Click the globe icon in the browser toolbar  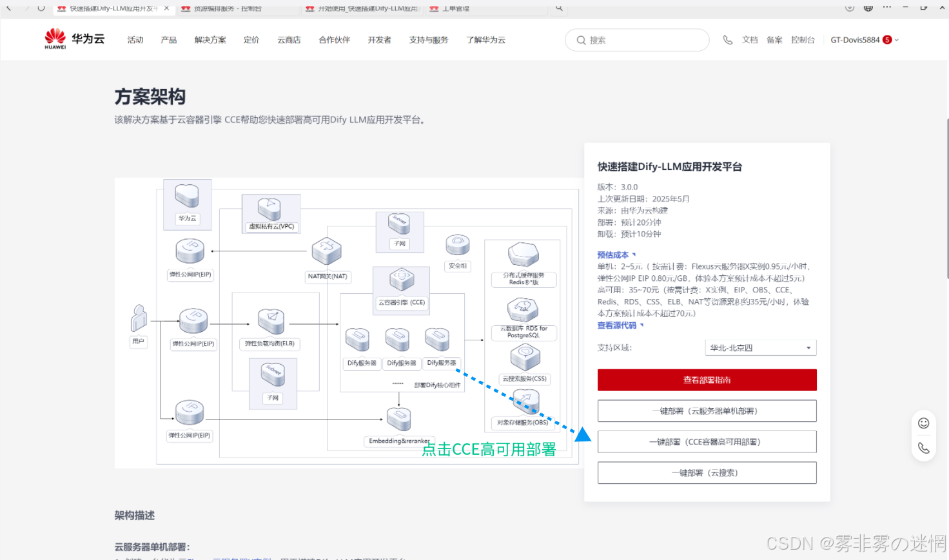pyautogui.click(x=868, y=8)
